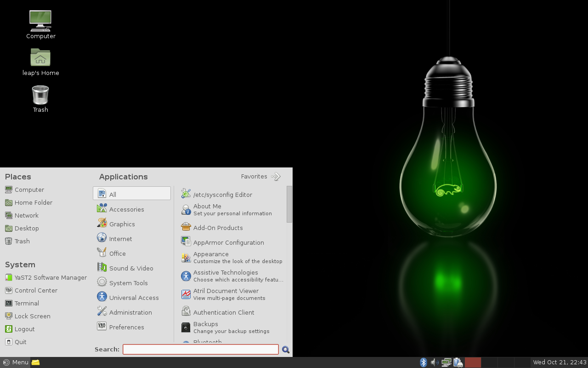Click the applications list scrollbar

289,204
